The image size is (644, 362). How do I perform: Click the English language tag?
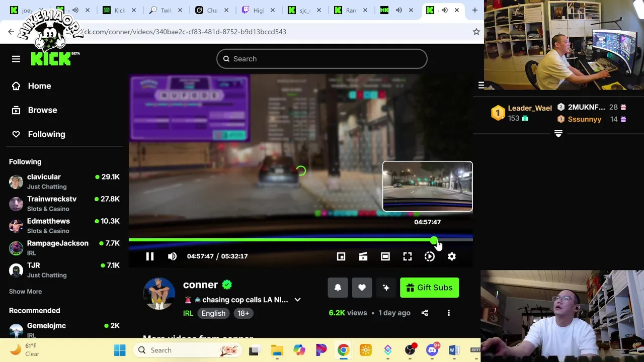213,313
